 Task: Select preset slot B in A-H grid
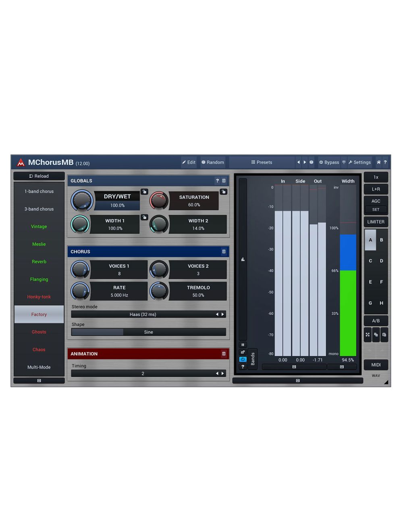pos(381,240)
